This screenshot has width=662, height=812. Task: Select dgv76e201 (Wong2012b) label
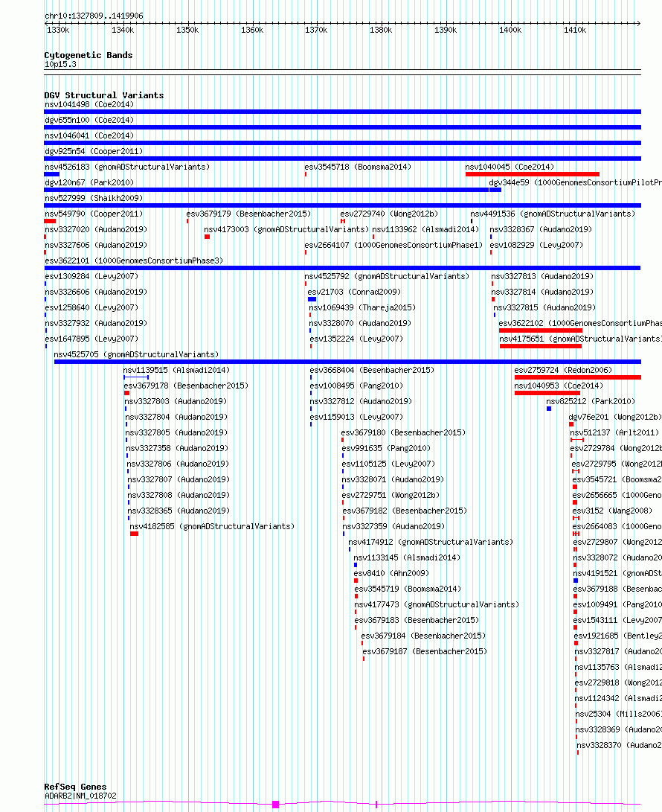click(615, 417)
